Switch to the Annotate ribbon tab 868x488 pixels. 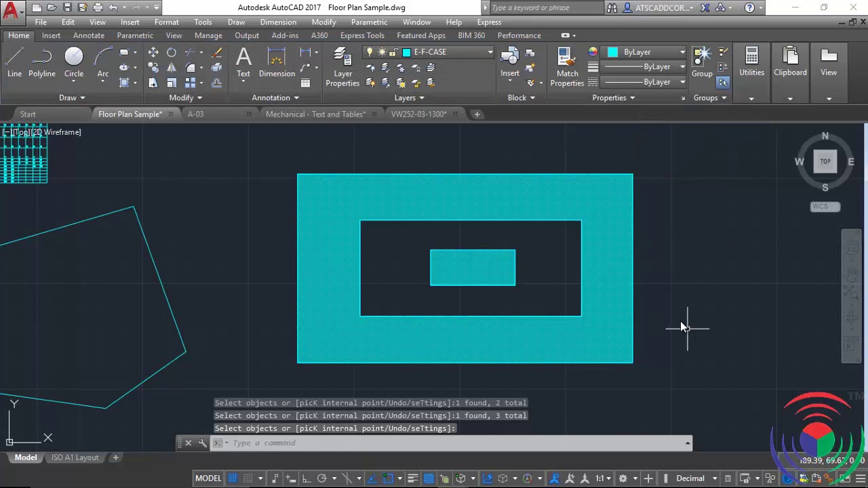(89, 35)
